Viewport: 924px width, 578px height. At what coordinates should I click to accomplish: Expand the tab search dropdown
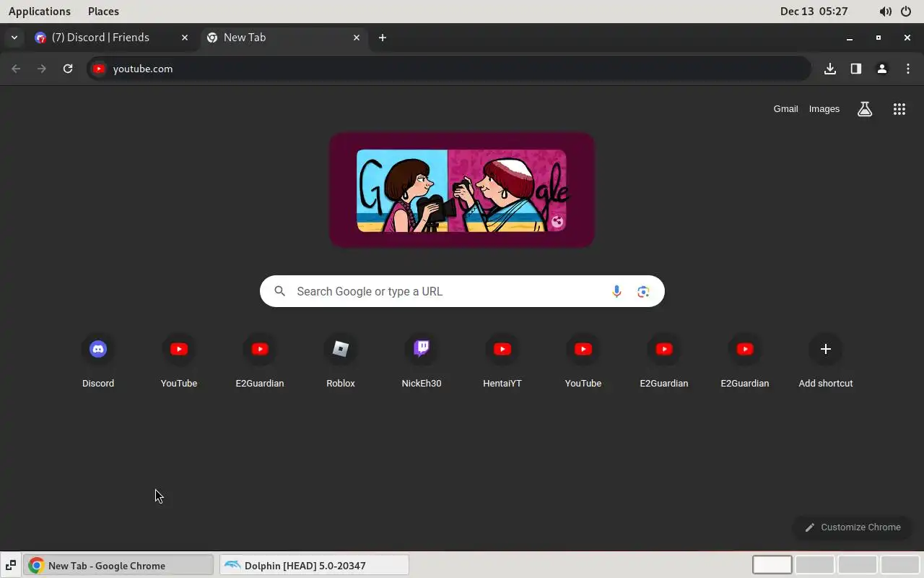coord(14,38)
